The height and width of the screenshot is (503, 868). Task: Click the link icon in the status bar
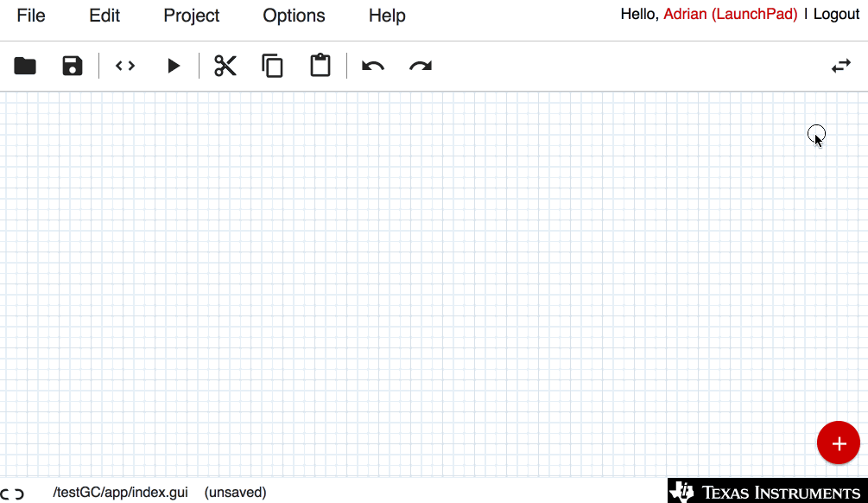pyautogui.click(x=12, y=493)
